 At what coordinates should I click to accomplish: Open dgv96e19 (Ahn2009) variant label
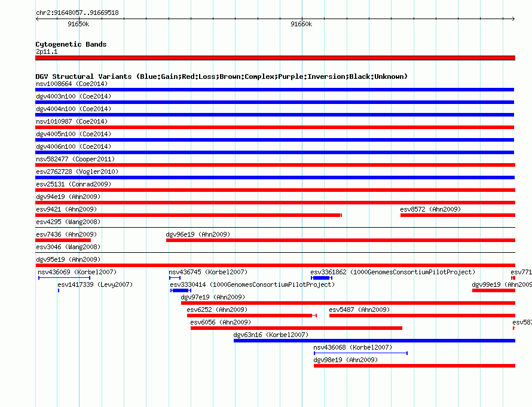[198, 234]
